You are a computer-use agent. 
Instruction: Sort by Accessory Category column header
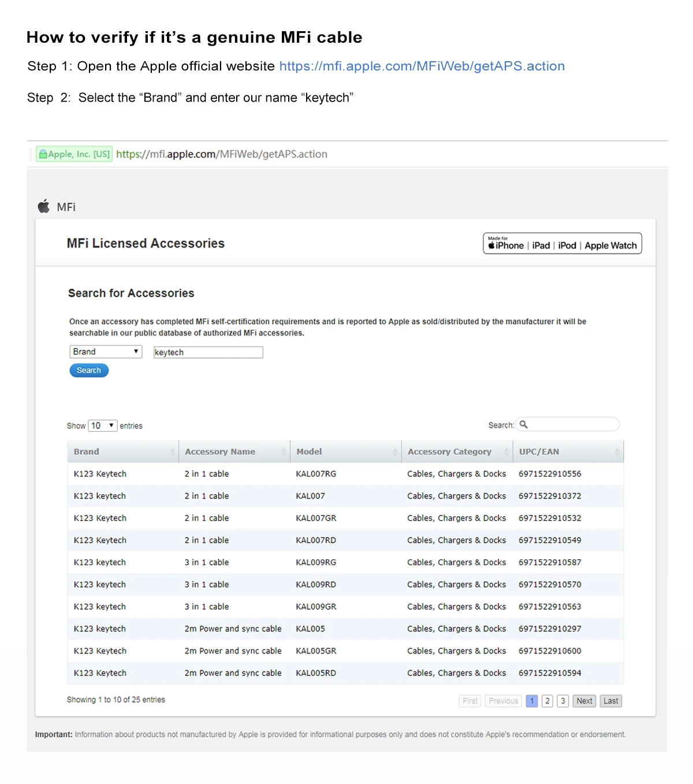[449, 452]
